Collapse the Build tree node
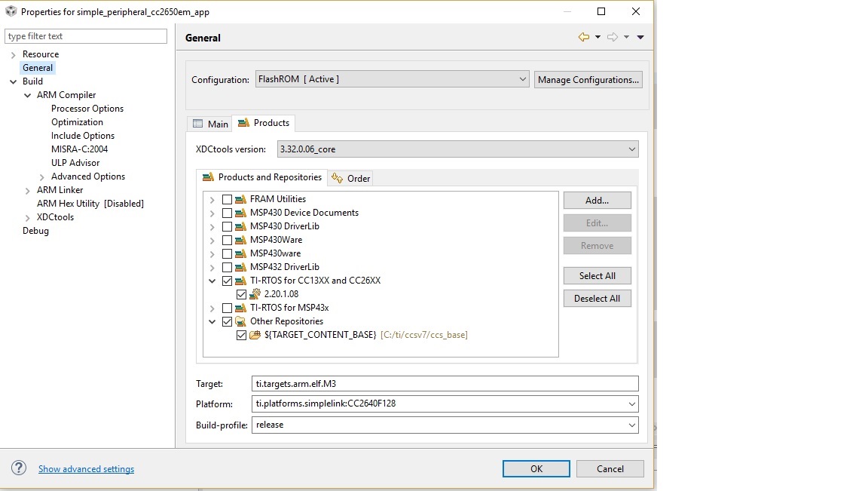868x491 pixels. 14,81
